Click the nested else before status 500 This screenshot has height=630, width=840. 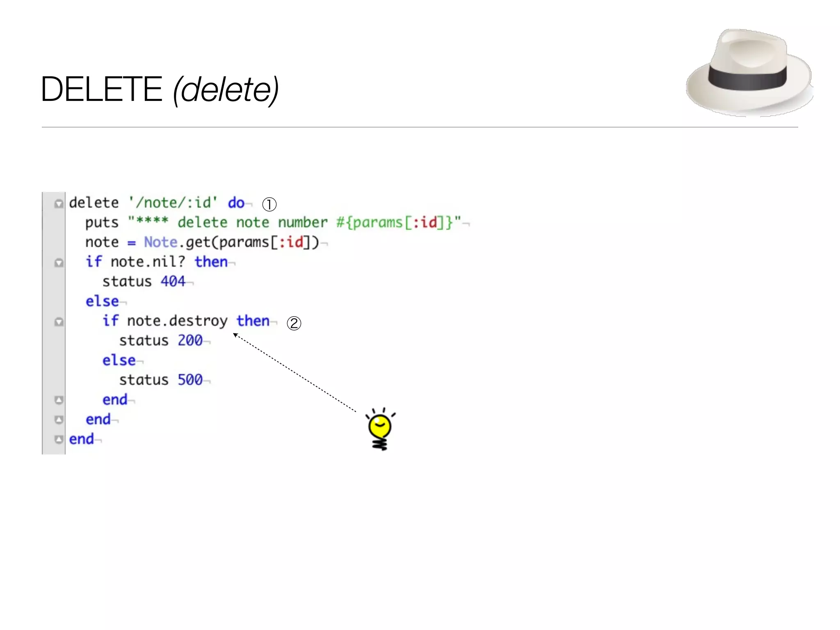(x=119, y=360)
